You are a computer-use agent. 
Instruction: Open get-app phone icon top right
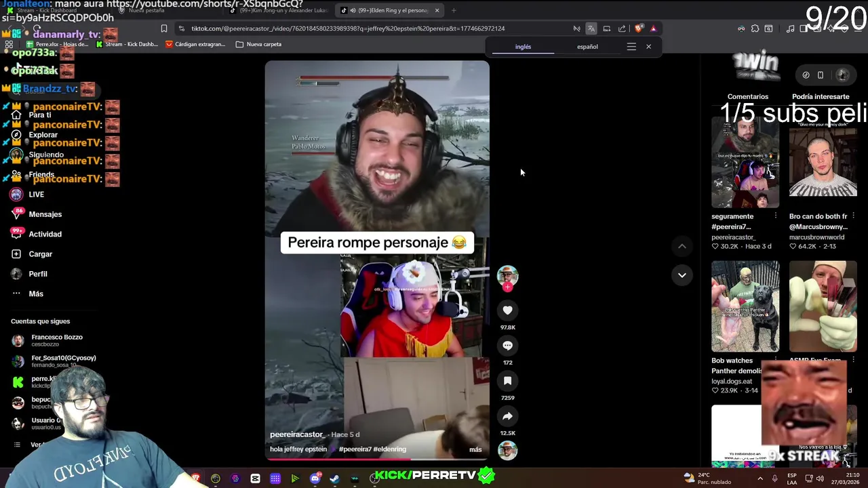821,75
